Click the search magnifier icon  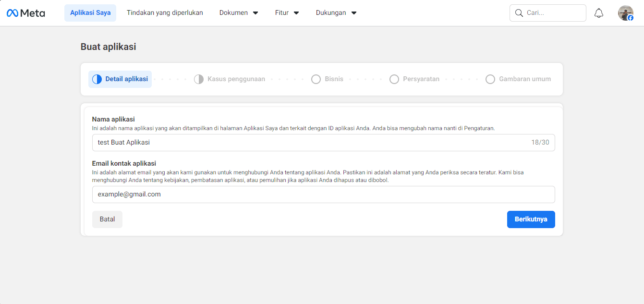pyautogui.click(x=519, y=13)
